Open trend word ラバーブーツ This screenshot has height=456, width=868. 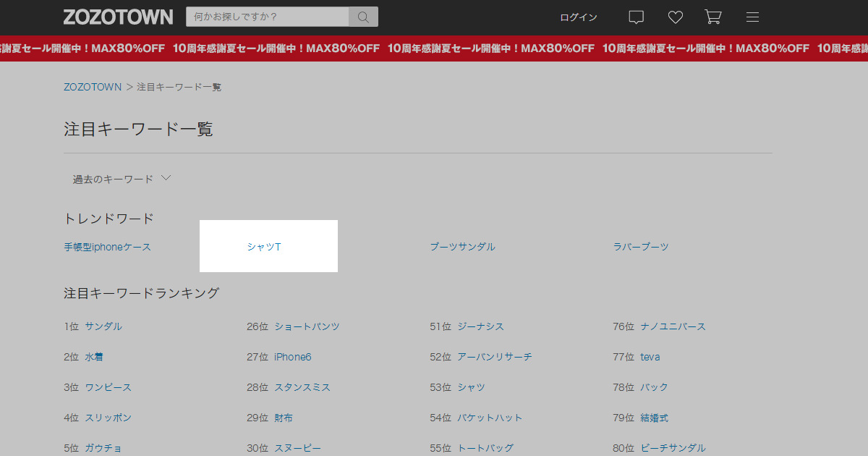(641, 247)
